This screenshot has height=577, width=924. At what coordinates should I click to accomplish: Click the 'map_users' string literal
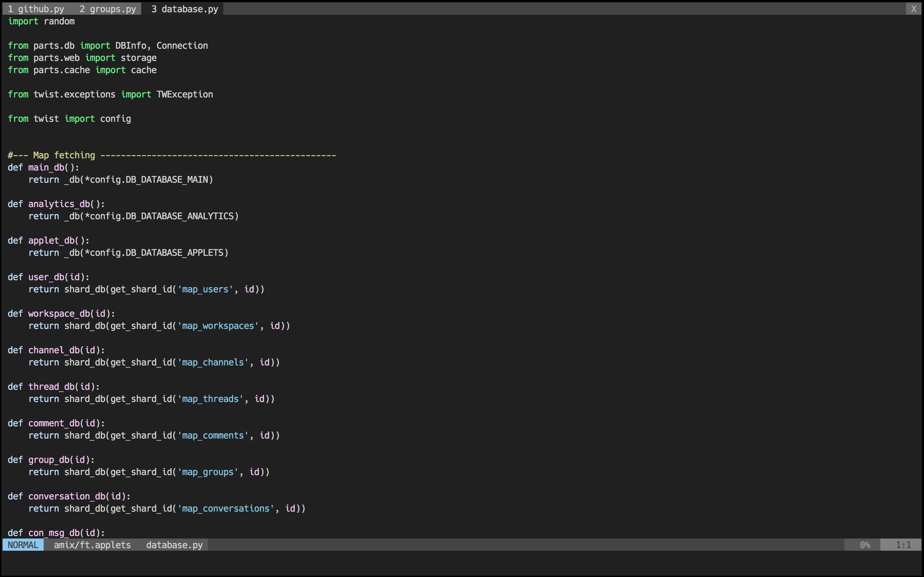pyautogui.click(x=205, y=289)
